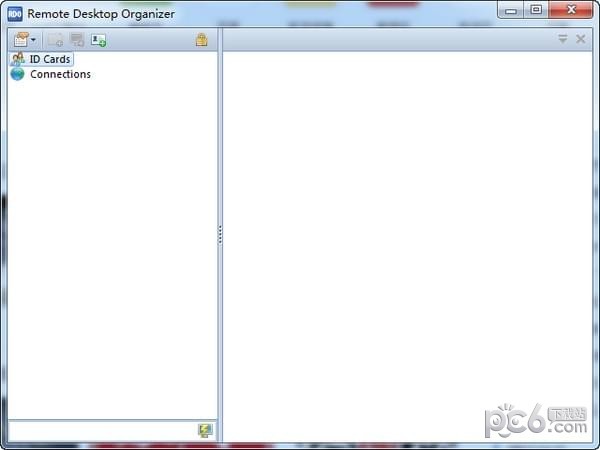Open the tab list dropdown arrow

[x=562, y=39]
